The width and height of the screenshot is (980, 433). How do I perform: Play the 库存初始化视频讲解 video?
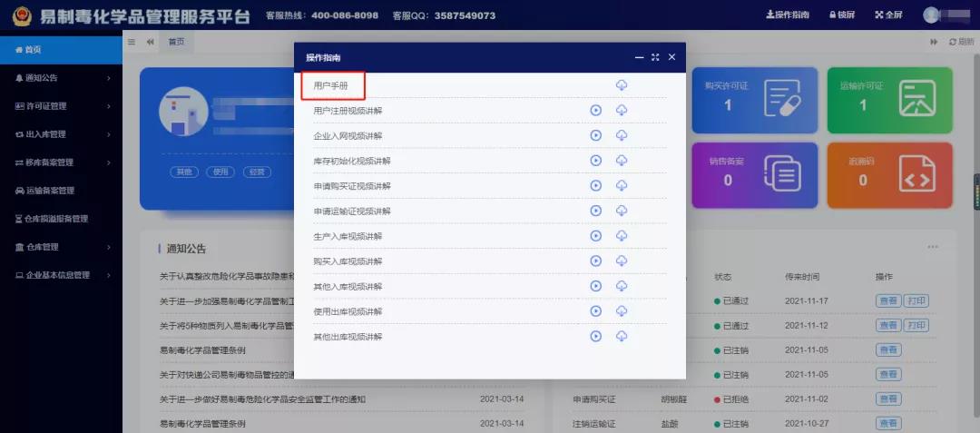[596, 161]
